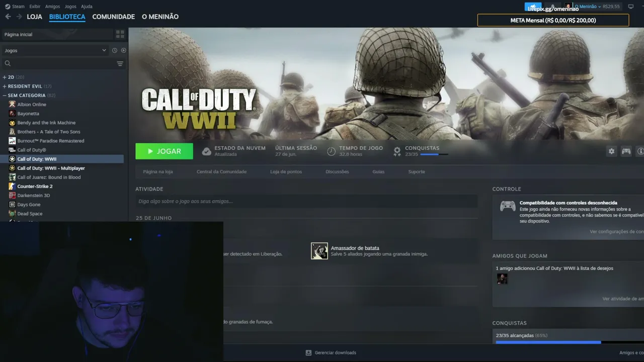Filter library to ready-to-play games
Viewport: 644px width, 362px height.
(x=123, y=50)
